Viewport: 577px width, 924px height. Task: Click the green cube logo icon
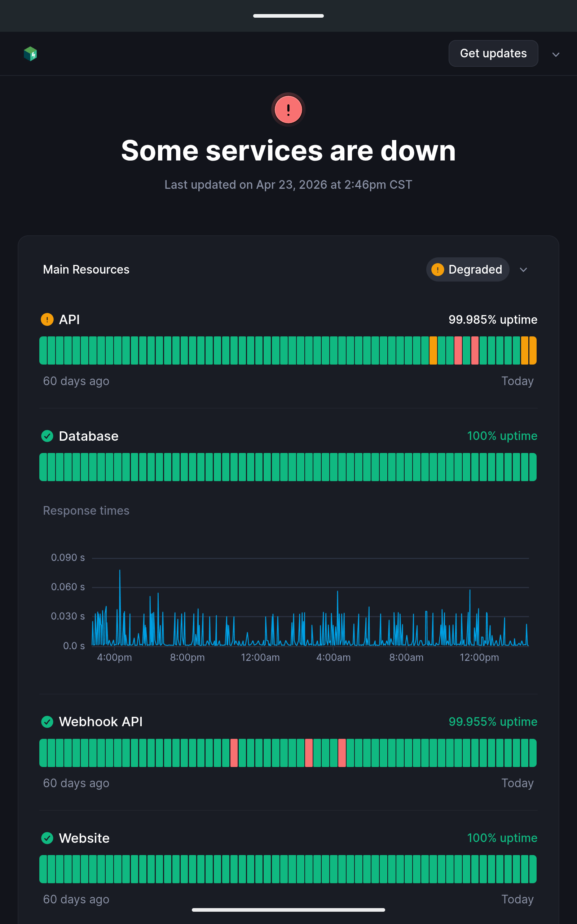pyautogui.click(x=30, y=54)
